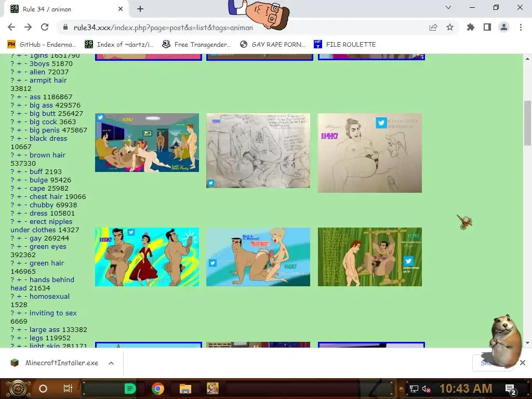Expand the tab search chevron
The height and width of the screenshot is (399, 532).
(448, 7)
